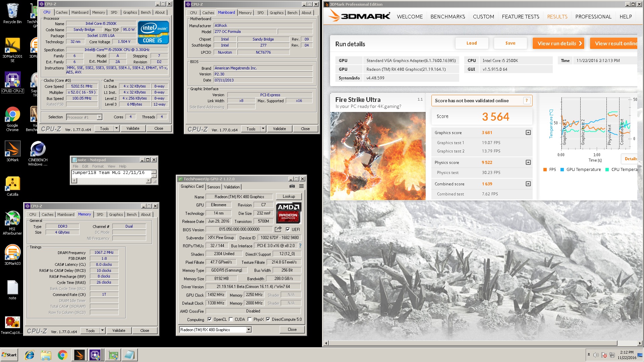Image resolution: width=644 pixels, height=362 pixels.
Task: Open the Action Center flag tray icon
Action: point(604,355)
